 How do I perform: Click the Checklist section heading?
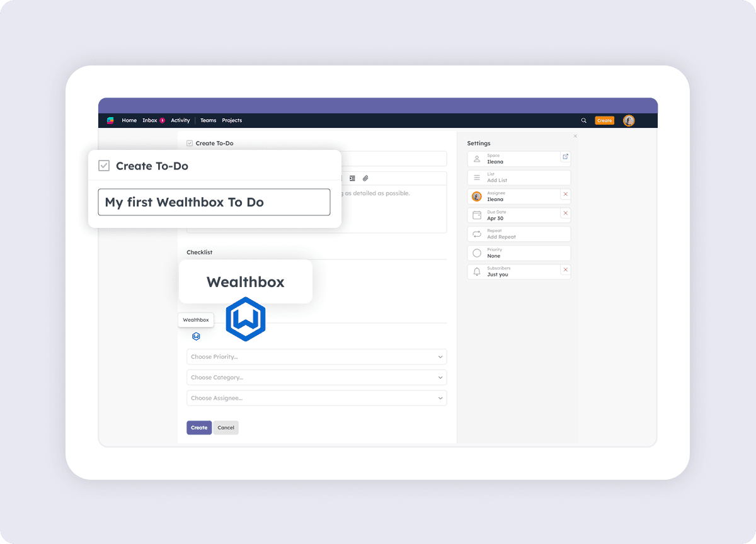[199, 252]
